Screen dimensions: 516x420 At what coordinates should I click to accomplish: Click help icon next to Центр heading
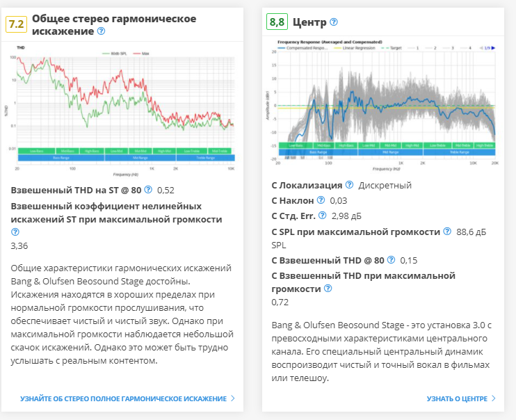click(x=334, y=22)
